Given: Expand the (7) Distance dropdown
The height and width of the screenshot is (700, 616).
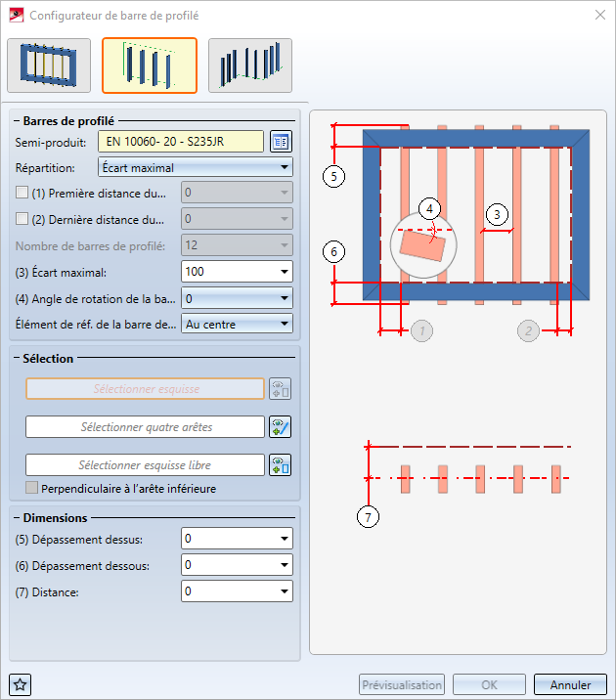Looking at the screenshot, I should pos(285,591).
